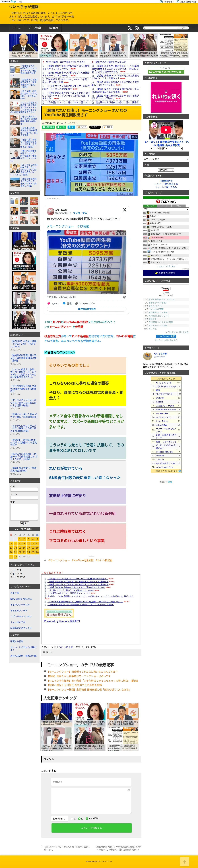Click calendar date 27

pyautogui.click(x=11, y=557)
